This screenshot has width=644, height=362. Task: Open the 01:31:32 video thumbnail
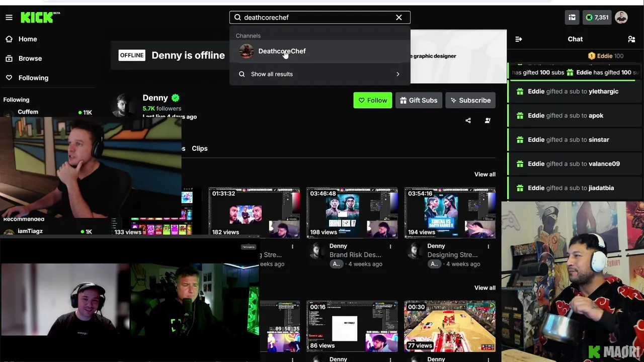[x=255, y=213]
